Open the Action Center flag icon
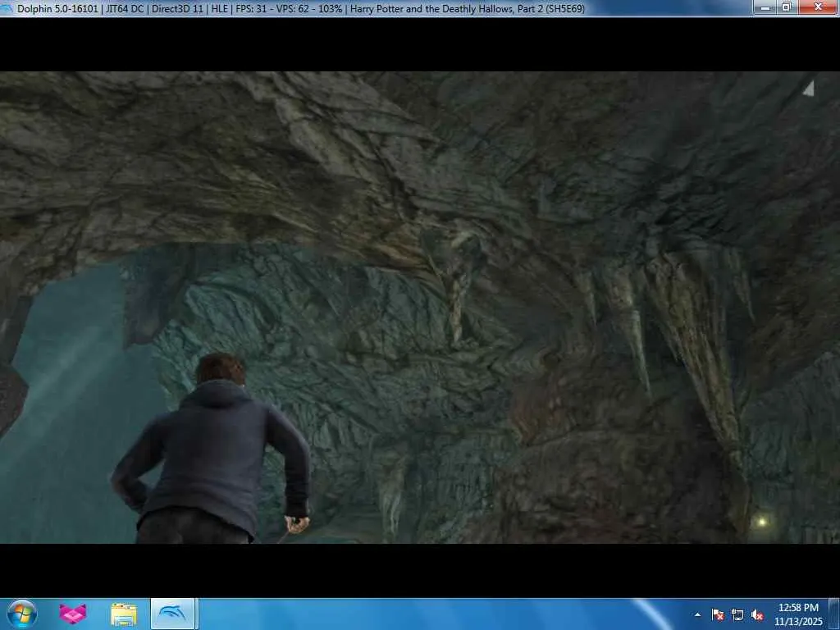This screenshot has height=630, width=840. 718,615
